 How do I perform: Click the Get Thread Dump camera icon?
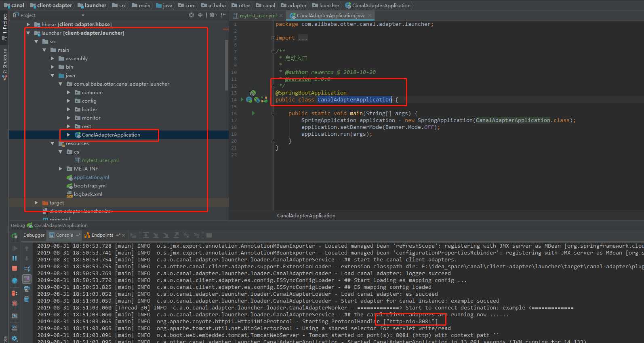tap(15, 316)
